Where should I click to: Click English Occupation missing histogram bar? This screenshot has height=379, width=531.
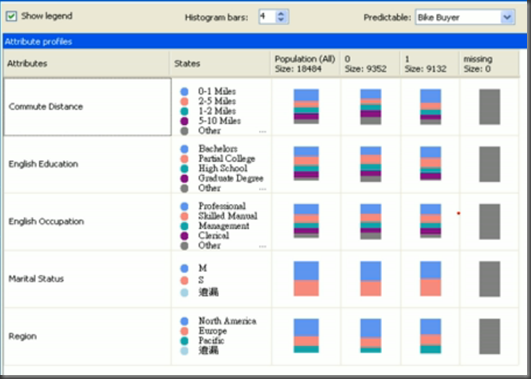(x=489, y=222)
